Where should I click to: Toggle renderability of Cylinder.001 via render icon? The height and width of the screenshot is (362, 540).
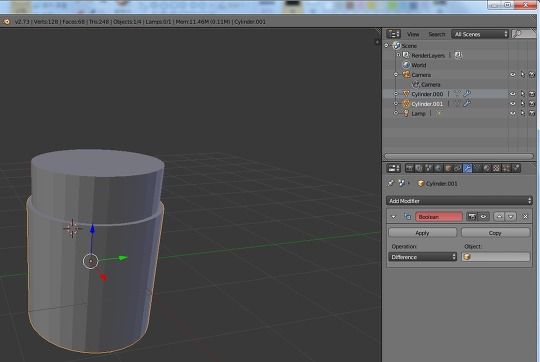pos(532,103)
